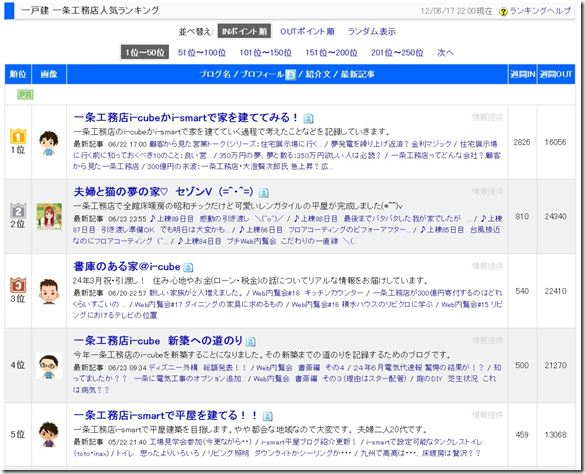
Task: Open profile icon beside 夫婦と猫の夢の家 title
Action: [264, 193]
